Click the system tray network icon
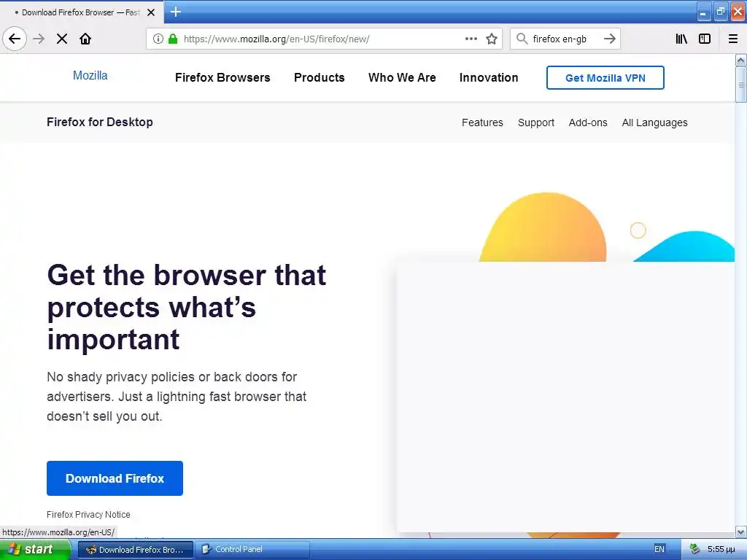The width and height of the screenshot is (747, 560). click(x=694, y=549)
